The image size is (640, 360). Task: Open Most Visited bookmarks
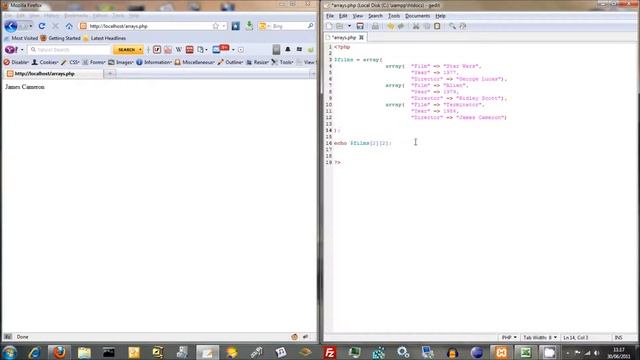coord(21,38)
